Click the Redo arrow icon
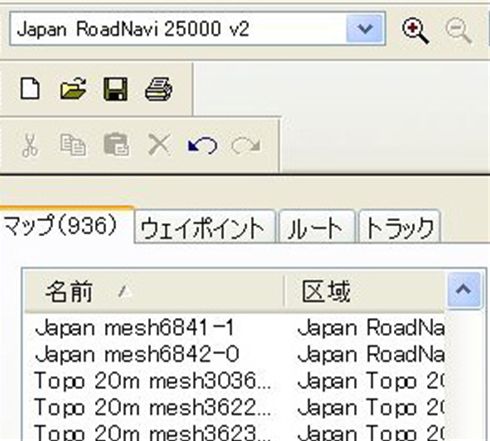 pos(246,145)
